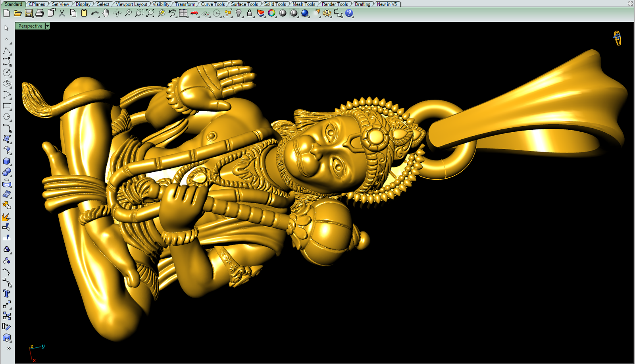Open color wheel Object Properties icon
The height and width of the screenshot is (364, 635).
click(271, 13)
